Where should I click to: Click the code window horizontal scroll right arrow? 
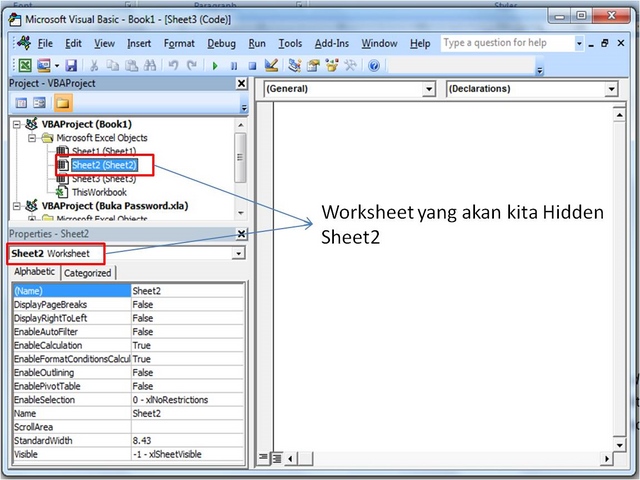pyautogui.click(x=607, y=459)
